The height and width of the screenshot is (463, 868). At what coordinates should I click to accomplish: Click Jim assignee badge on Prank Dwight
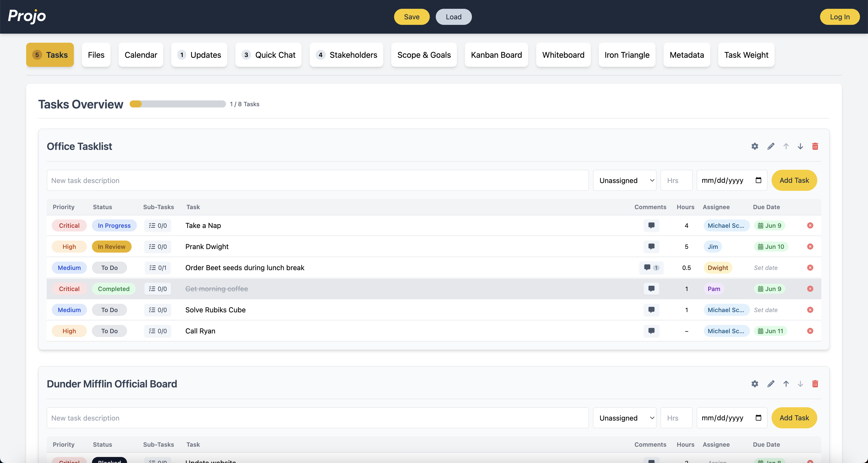click(713, 247)
